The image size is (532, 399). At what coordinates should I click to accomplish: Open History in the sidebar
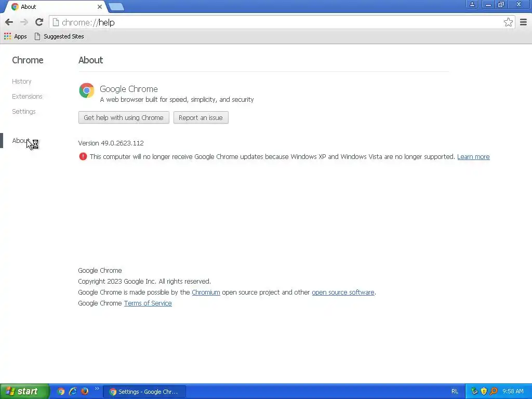coord(22,82)
